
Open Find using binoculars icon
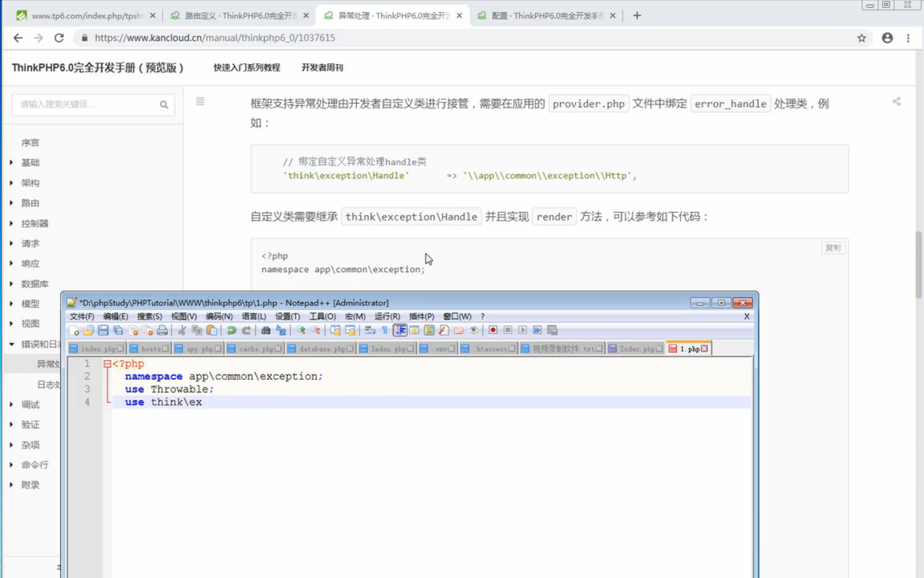[x=266, y=330]
